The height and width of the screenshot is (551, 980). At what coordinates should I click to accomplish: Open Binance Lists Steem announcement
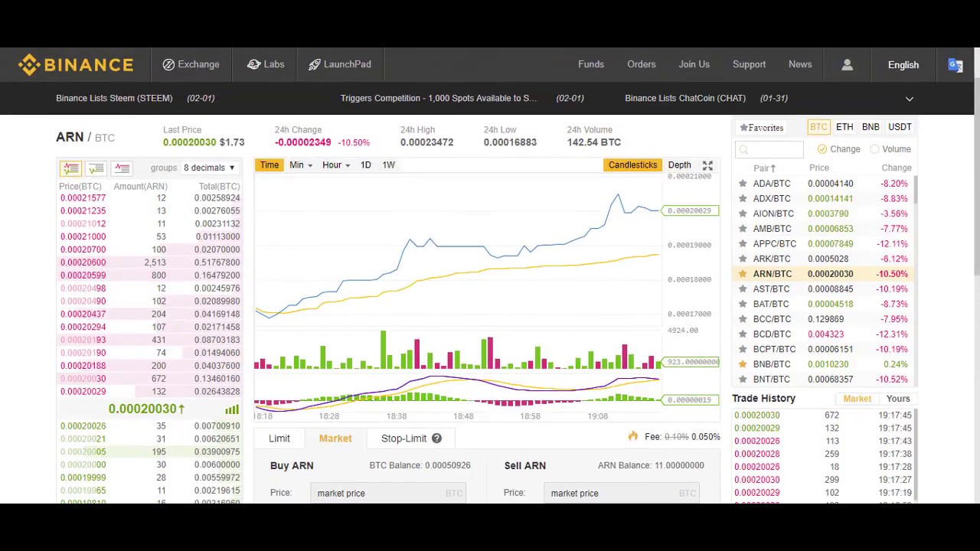tap(114, 98)
